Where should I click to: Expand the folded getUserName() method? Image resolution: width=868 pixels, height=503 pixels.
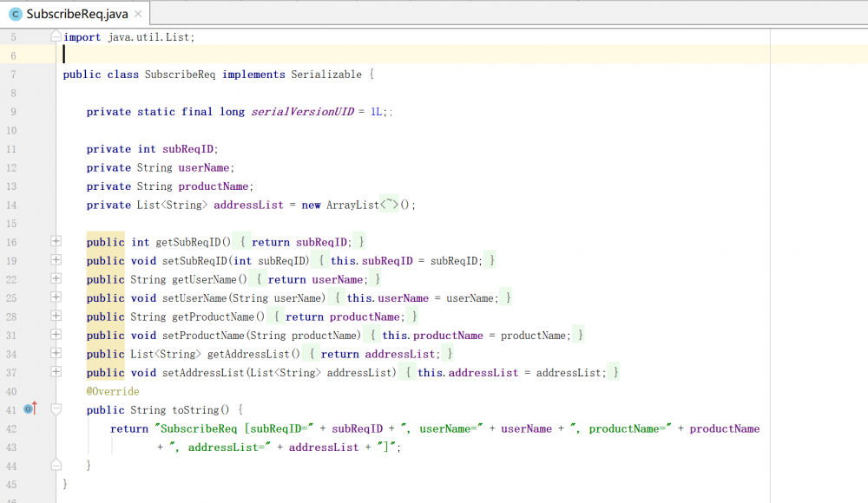point(56,278)
